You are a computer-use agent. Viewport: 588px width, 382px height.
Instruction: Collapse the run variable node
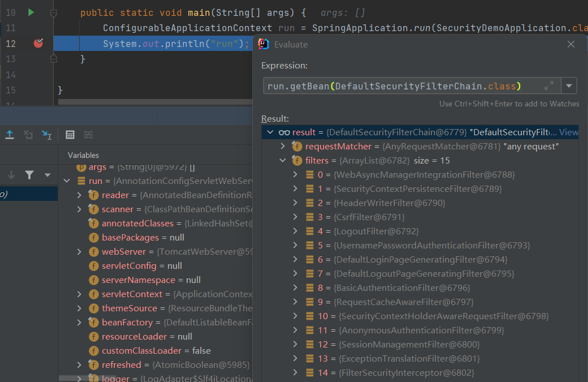point(67,181)
